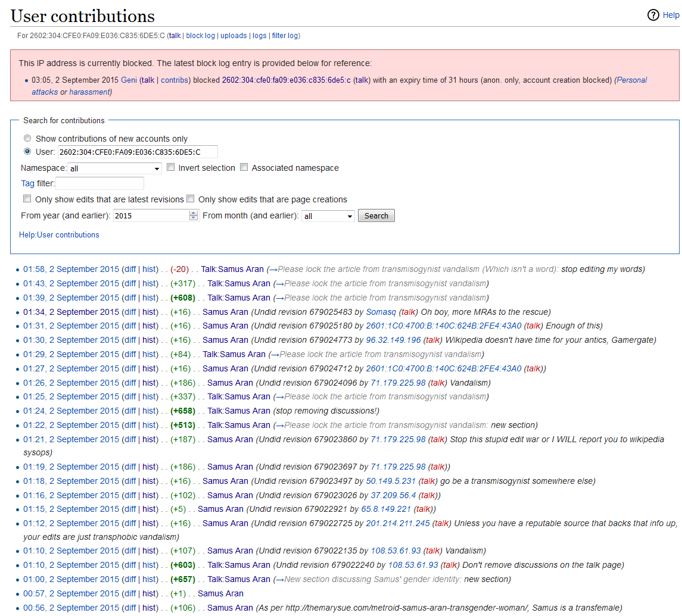Open the 01:34 timestamp link

pos(71,312)
